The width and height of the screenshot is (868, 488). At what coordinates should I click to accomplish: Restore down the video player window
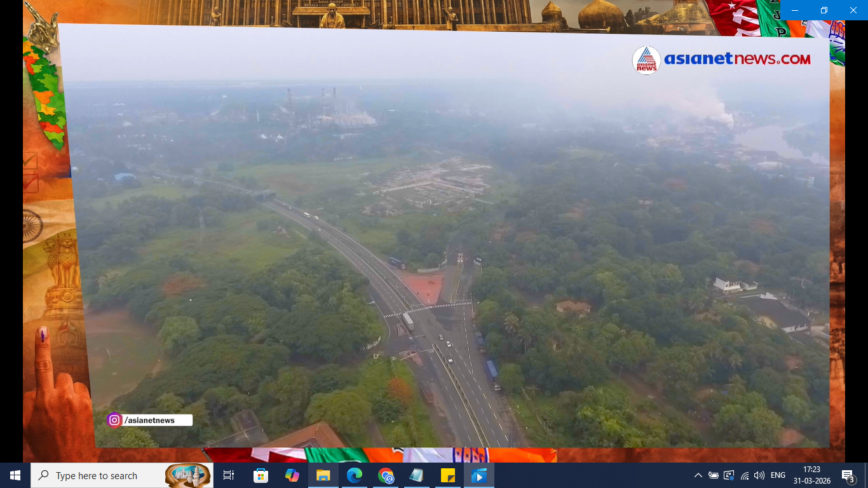tap(824, 10)
